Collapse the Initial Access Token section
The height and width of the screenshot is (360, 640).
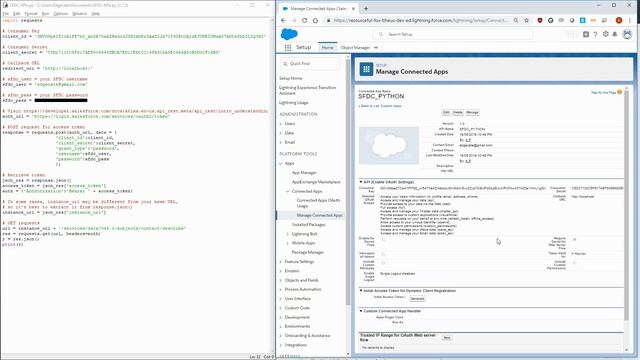click(361, 291)
